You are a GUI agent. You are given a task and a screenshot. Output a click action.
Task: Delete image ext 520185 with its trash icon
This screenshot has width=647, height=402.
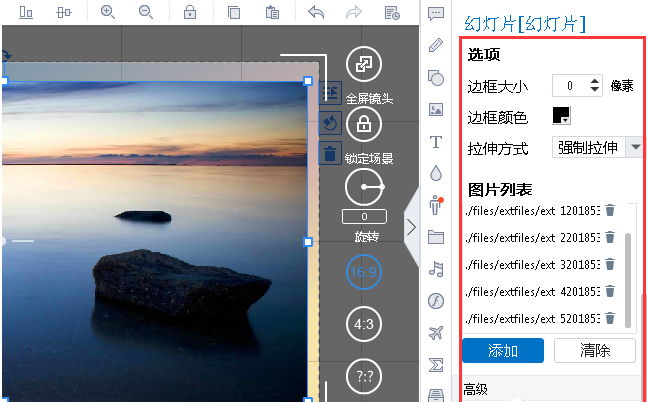(610, 318)
